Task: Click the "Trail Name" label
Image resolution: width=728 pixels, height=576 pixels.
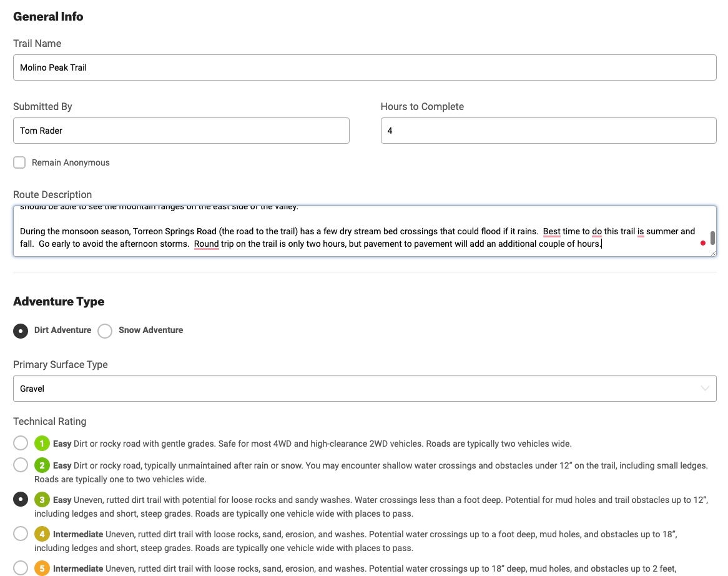Action: click(x=37, y=43)
